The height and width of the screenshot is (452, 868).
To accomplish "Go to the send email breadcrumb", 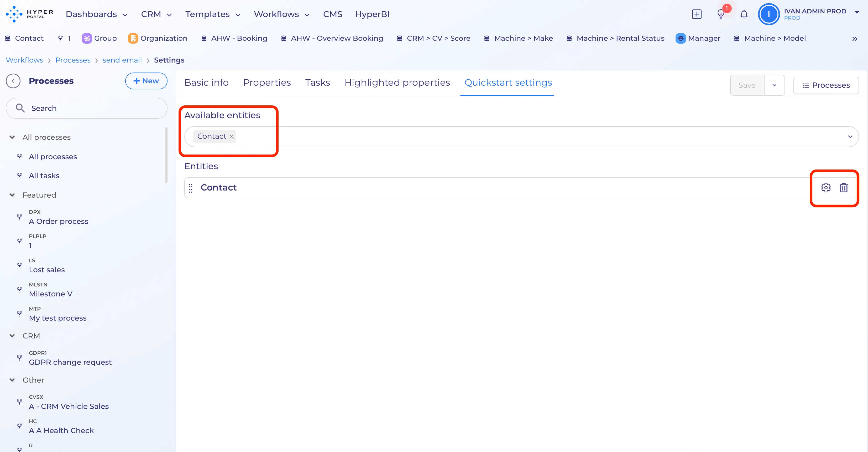I will point(122,60).
